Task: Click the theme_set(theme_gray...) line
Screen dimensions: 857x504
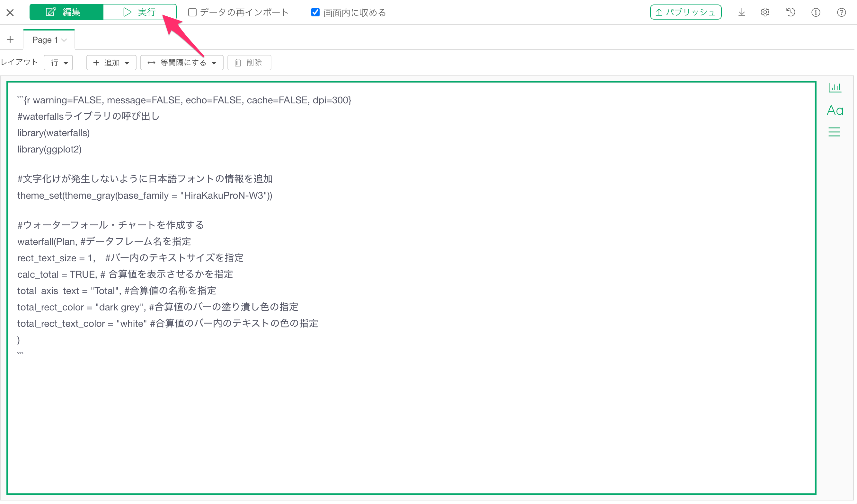Action: tap(145, 196)
